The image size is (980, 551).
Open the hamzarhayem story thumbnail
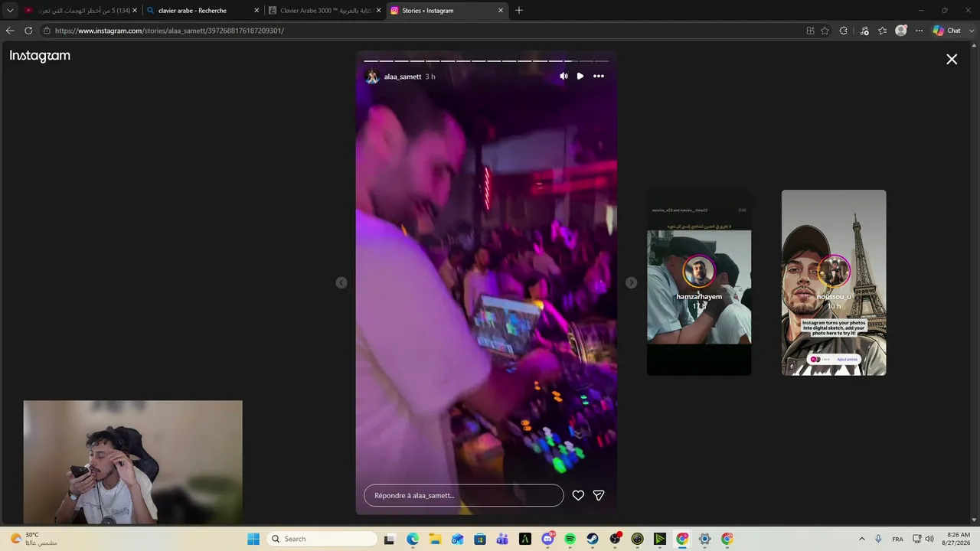(x=699, y=283)
